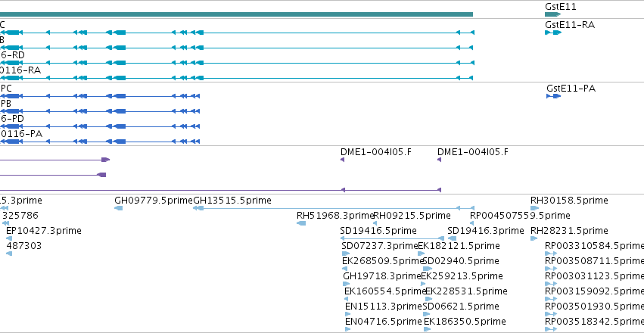
Task: Select the EK259213.5prime EST label
Action: click(x=462, y=276)
